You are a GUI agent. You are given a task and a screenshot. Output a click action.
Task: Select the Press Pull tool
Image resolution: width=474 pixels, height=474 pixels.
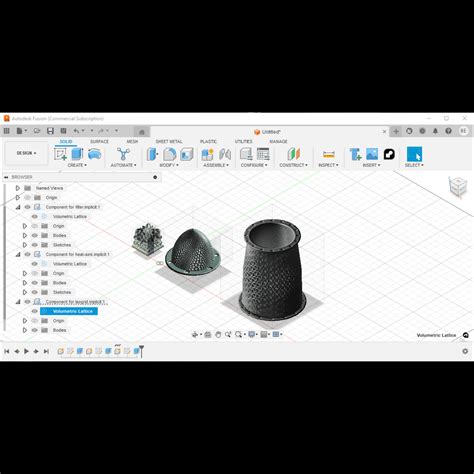(x=152, y=154)
